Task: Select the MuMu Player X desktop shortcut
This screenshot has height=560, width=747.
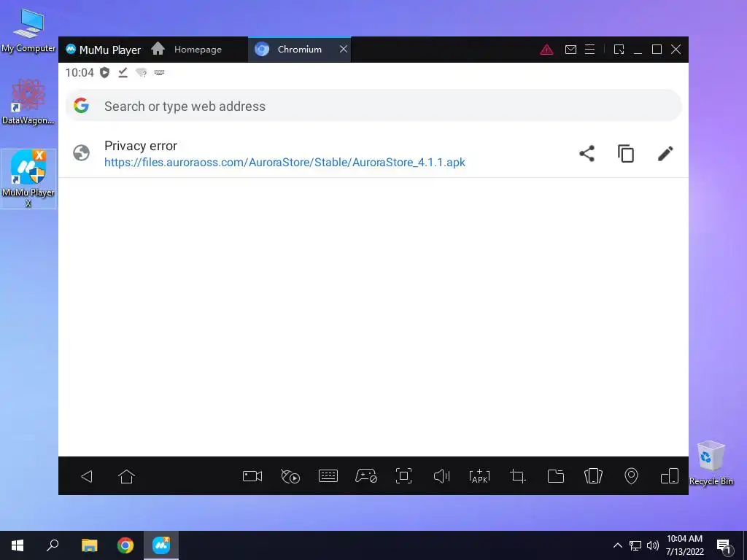Action: [x=28, y=179]
